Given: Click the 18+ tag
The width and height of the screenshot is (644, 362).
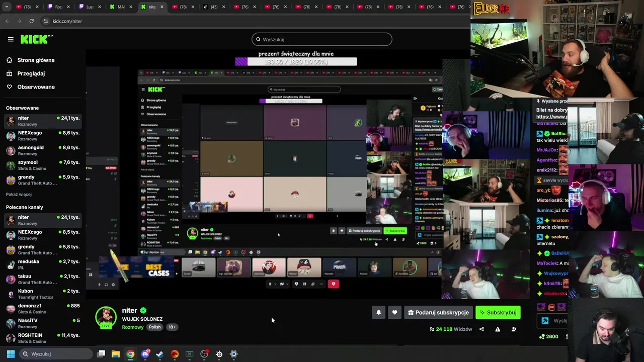Looking at the screenshot, I should (172, 327).
